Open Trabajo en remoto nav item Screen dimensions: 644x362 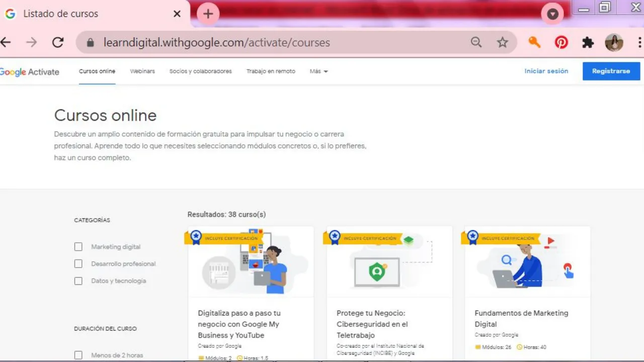(x=271, y=71)
